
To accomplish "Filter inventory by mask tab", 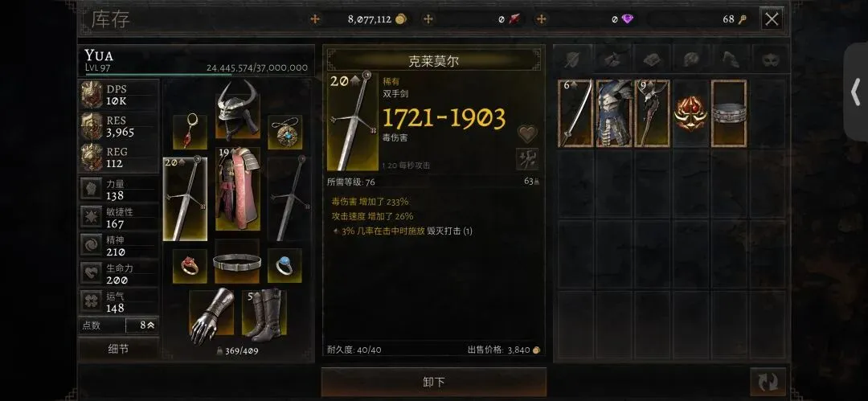I will click(771, 58).
